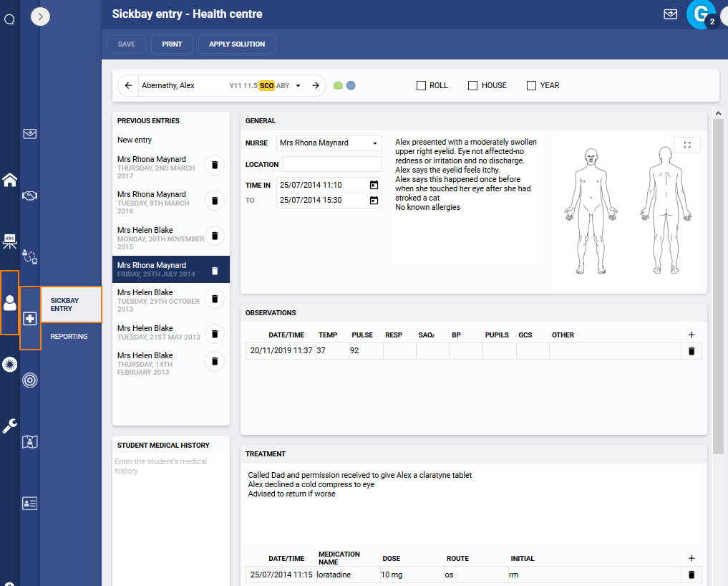This screenshot has height=586, width=728.
Task: Select the search magnifier icon at top left
Action: point(9,19)
